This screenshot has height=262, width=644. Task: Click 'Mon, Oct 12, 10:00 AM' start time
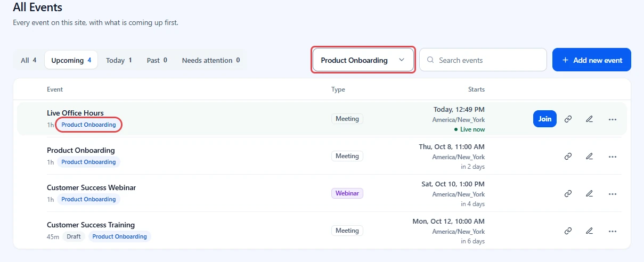pos(449,221)
